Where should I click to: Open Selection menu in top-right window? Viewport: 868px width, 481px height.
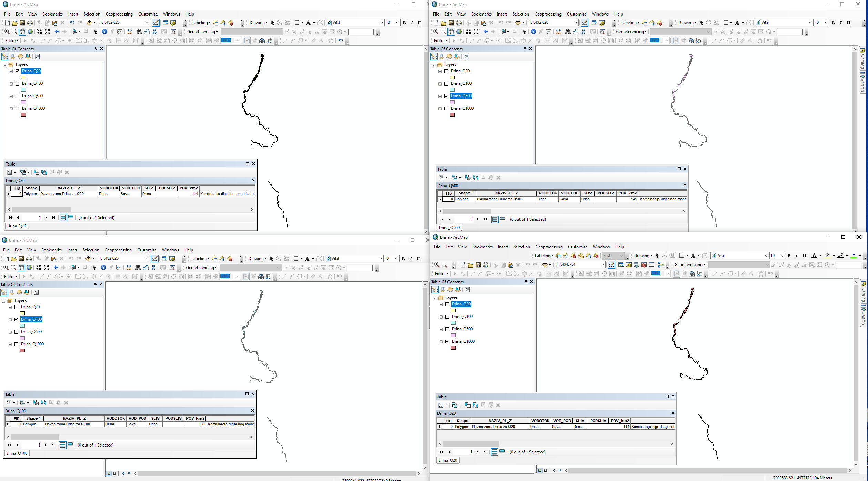(521, 14)
